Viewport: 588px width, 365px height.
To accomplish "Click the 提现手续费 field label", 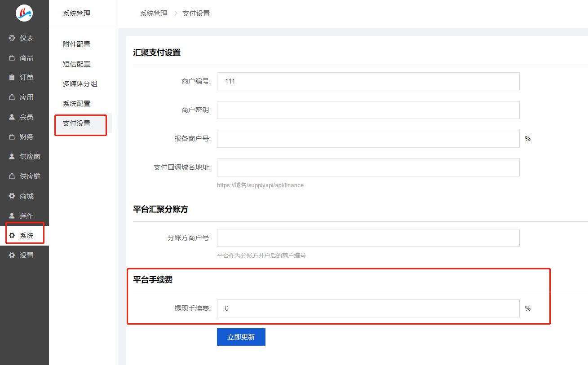I will coord(193,308).
